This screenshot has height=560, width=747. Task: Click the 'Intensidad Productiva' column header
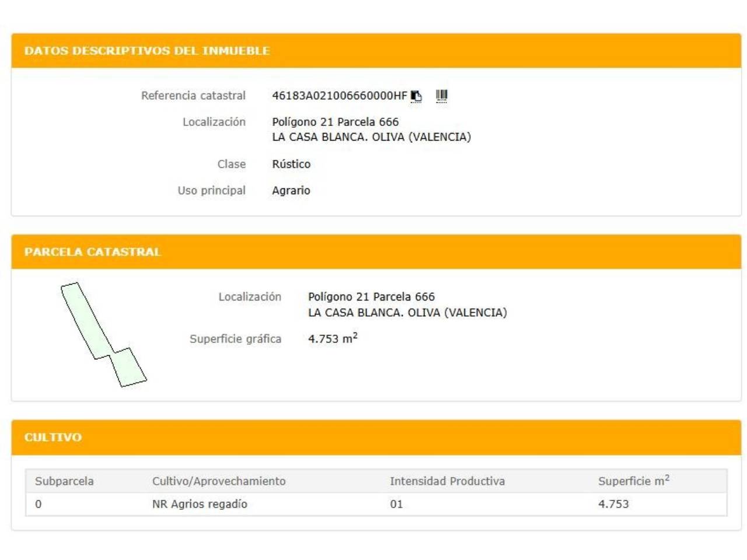[447, 481]
